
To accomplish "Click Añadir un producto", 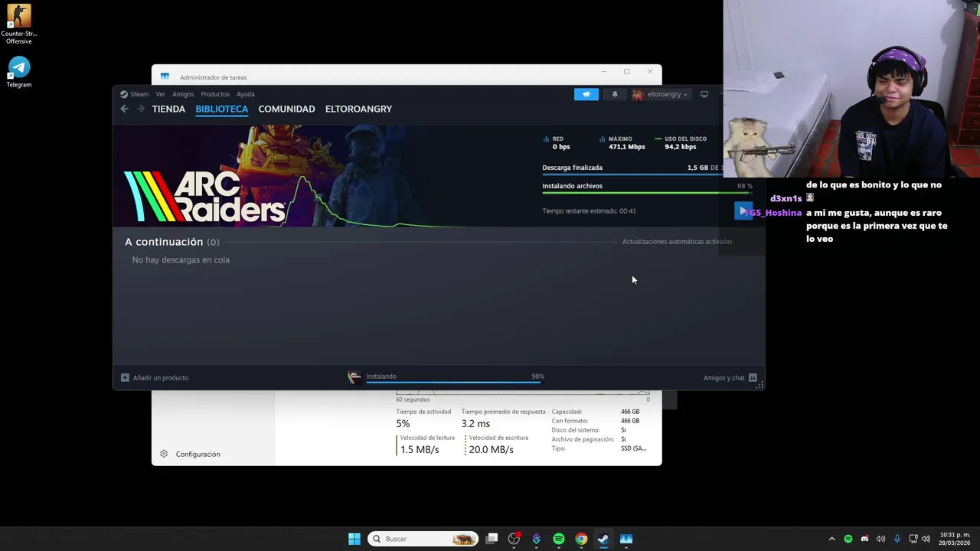I will point(155,377).
